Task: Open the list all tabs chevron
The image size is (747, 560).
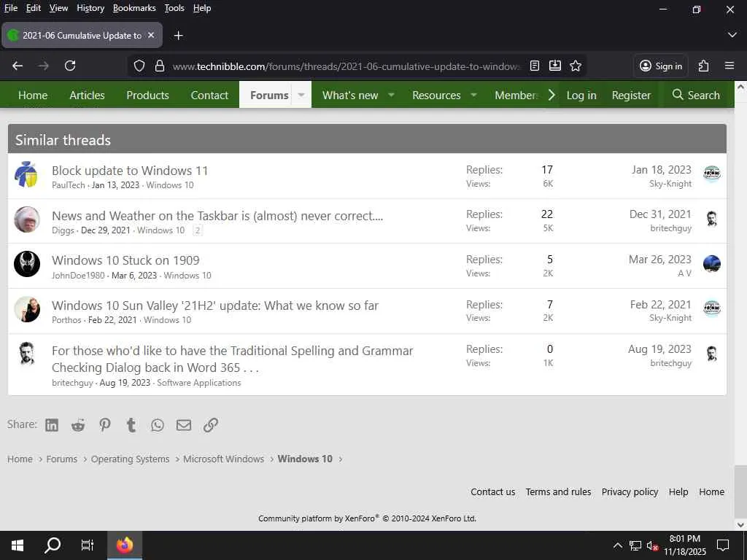Action: (x=732, y=35)
